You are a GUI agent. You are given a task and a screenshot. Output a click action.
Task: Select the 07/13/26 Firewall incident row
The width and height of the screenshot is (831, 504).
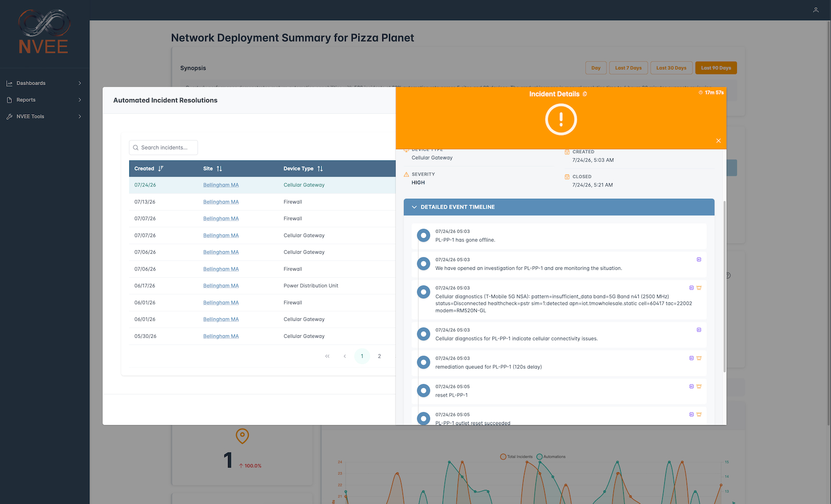[x=262, y=202]
